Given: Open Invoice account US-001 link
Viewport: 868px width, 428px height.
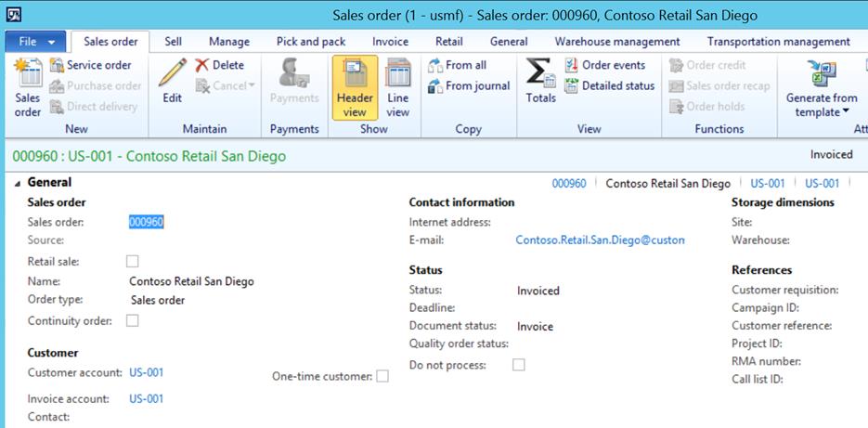Looking at the screenshot, I should click(x=146, y=398).
